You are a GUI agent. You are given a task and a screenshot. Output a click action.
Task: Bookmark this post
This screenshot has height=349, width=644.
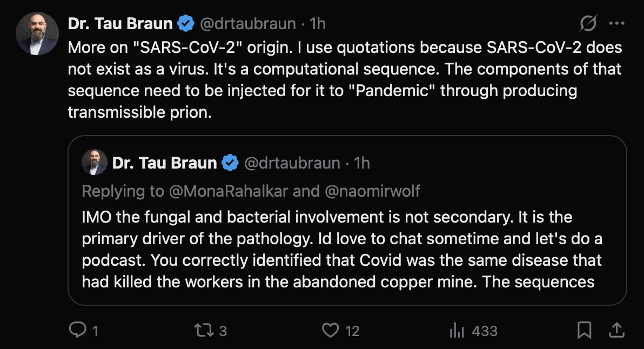coord(584,330)
